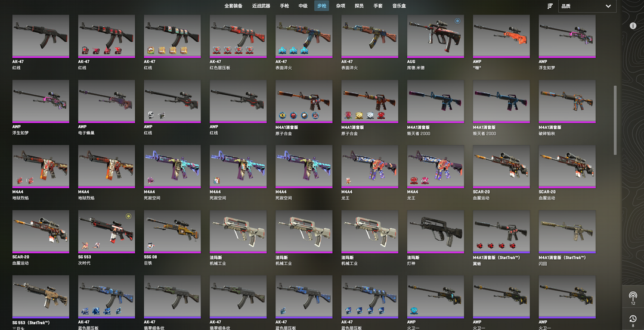Expand the 品质 sorting dropdown
This screenshot has height=330, width=644.
coord(587,6)
